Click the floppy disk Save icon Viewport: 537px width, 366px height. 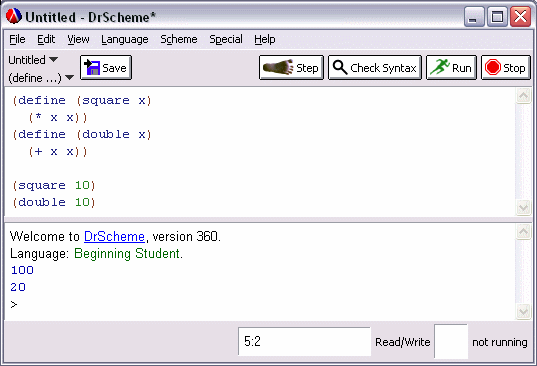[92, 67]
